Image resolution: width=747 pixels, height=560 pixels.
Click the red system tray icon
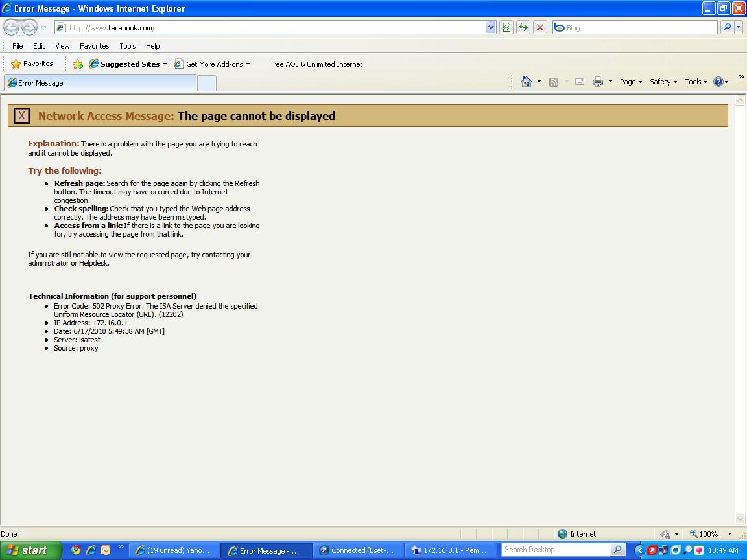click(x=651, y=550)
